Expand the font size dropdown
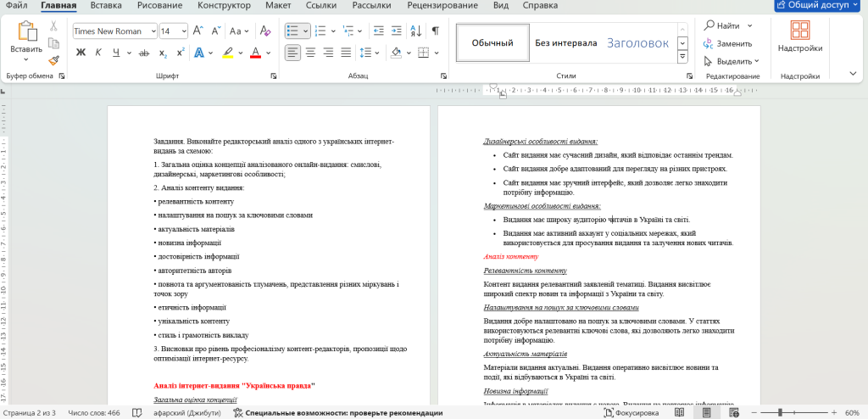 184,31
